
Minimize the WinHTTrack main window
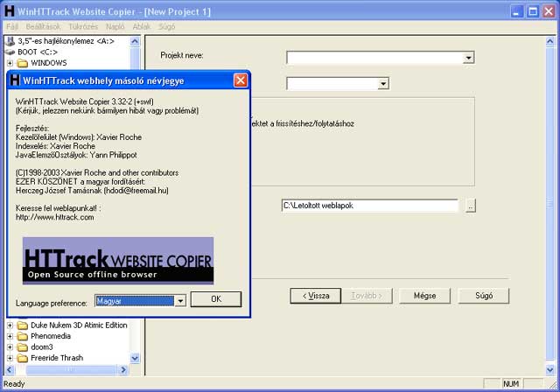(516, 11)
